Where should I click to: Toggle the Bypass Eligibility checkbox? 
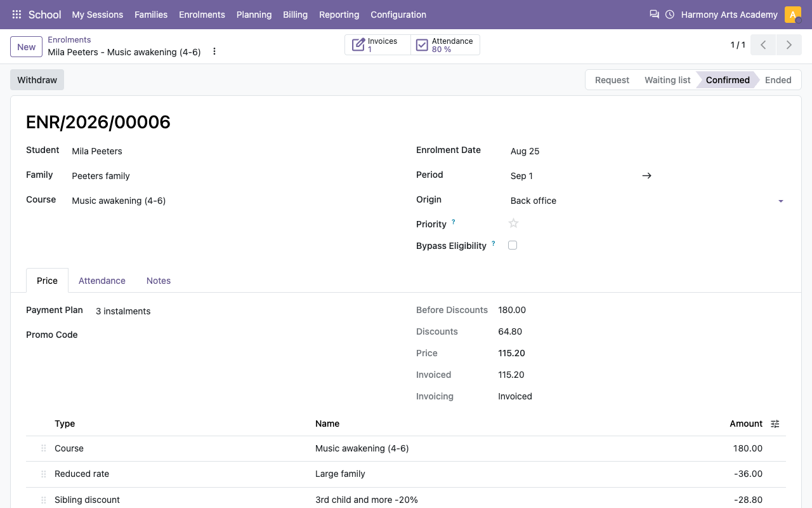click(x=513, y=245)
